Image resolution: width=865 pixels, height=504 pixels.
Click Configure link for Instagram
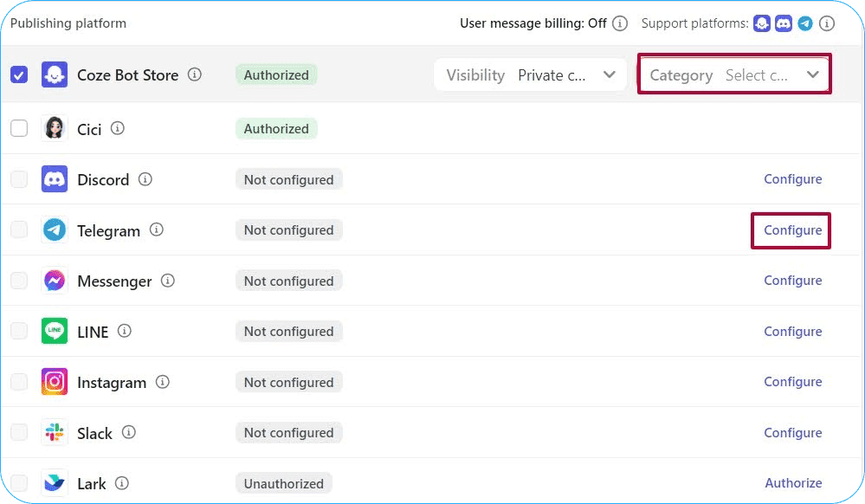pyautogui.click(x=793, y=382)
